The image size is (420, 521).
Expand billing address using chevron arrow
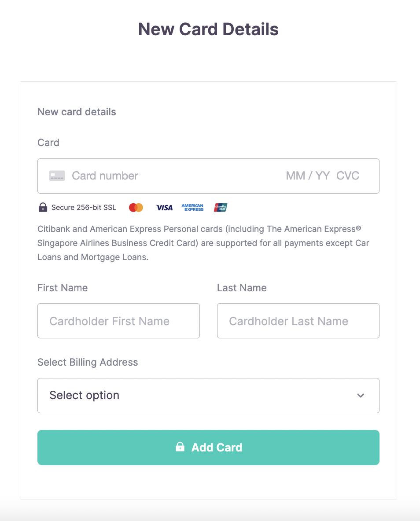click(x=361, y=396)
